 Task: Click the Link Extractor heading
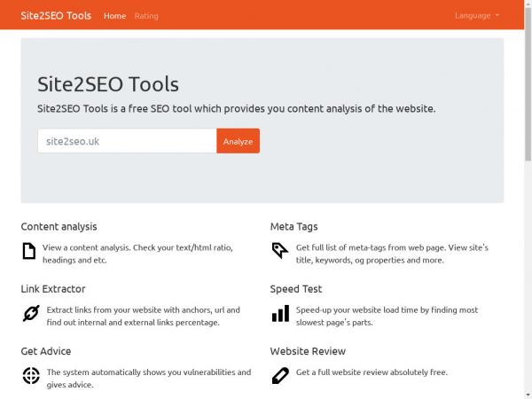tap(53, 289)
